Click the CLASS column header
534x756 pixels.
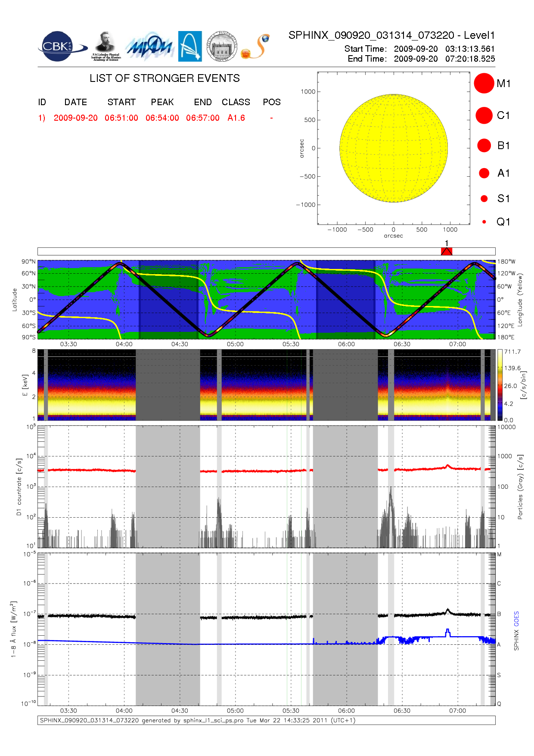236,102
